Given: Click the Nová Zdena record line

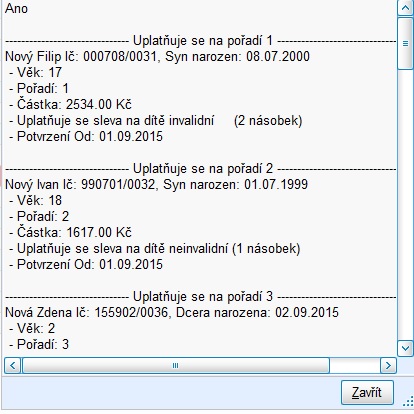Looking at the screenshot, I should coord(172,312).
